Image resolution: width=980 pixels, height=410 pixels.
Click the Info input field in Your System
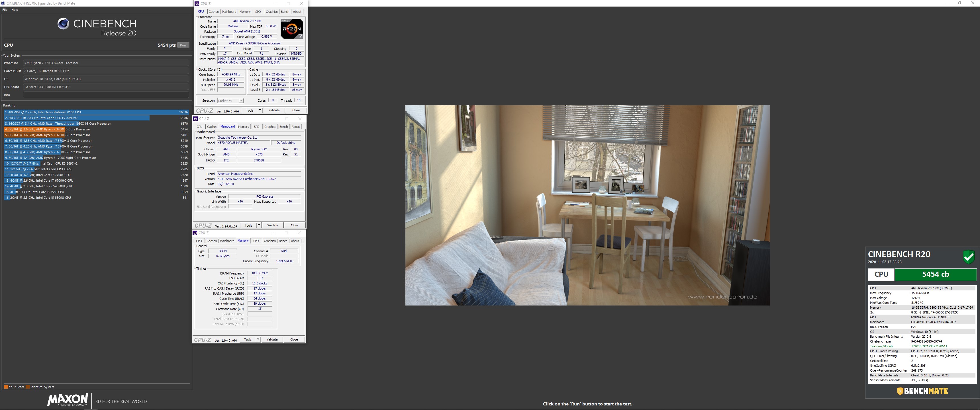point(106,95)
